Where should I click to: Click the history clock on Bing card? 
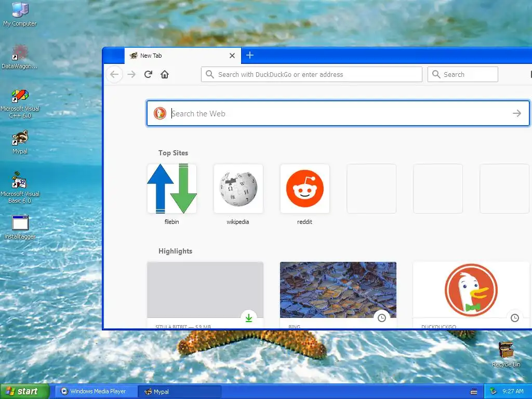(x=382, y=318)
